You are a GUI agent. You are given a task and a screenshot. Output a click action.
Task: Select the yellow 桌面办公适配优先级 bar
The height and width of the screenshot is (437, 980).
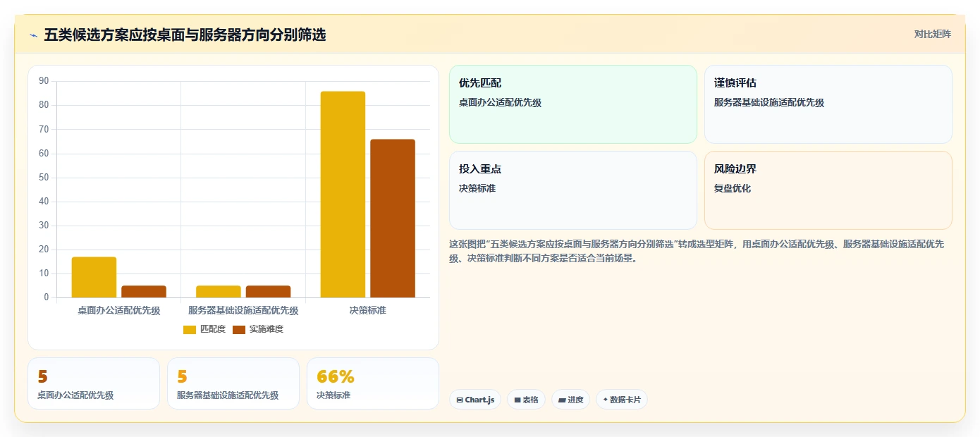click(x=94, y=277)
